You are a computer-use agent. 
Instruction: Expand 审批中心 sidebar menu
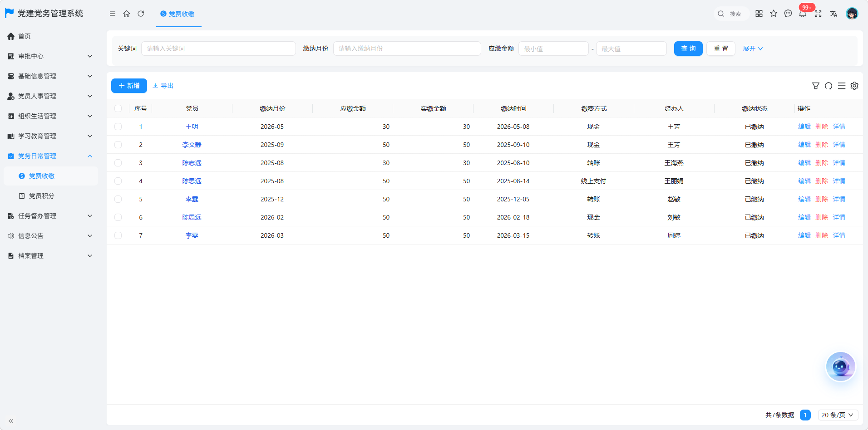click(50, 56)
